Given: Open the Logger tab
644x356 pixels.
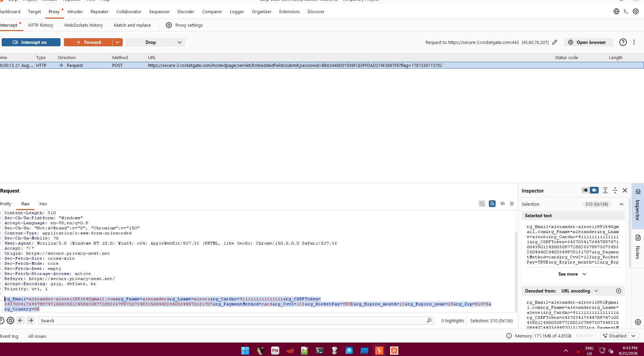Looking at the screenshot, I should coord(237,11).
